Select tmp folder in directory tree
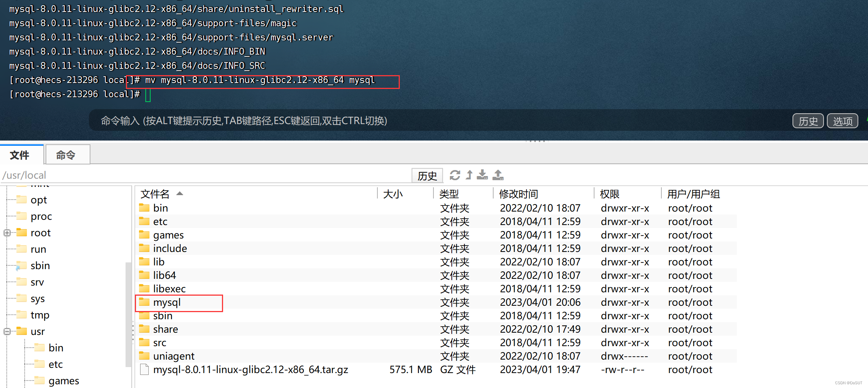Screen dimensions: 868x388 click(40, 315)
